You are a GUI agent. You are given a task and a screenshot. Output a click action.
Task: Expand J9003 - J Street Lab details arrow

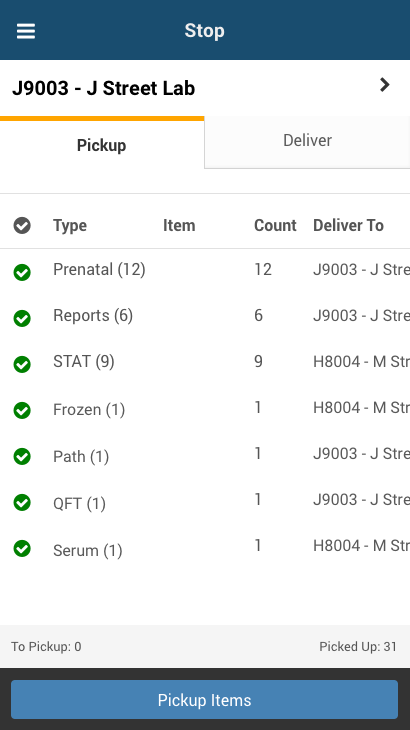click(x=384, y=85)
